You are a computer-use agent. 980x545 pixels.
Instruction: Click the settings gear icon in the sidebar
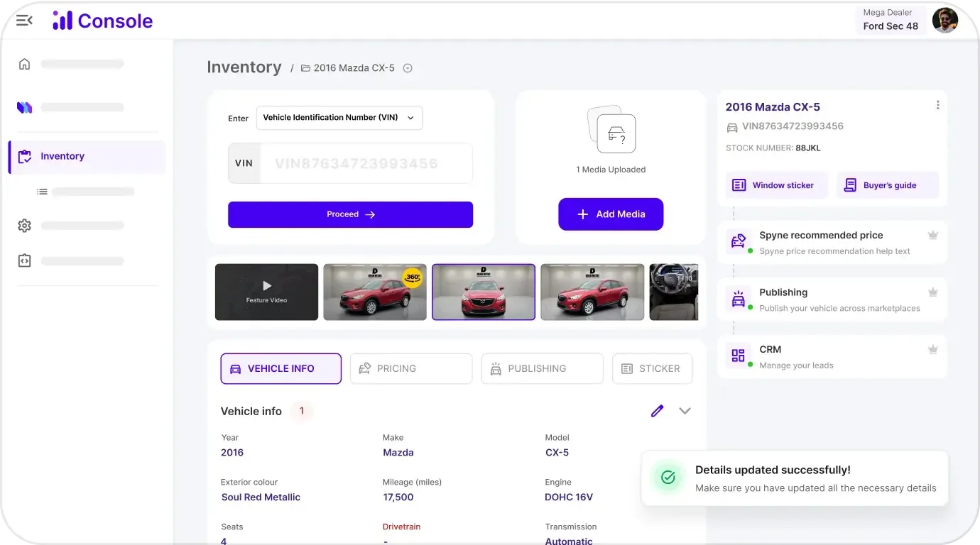(24, 226)
